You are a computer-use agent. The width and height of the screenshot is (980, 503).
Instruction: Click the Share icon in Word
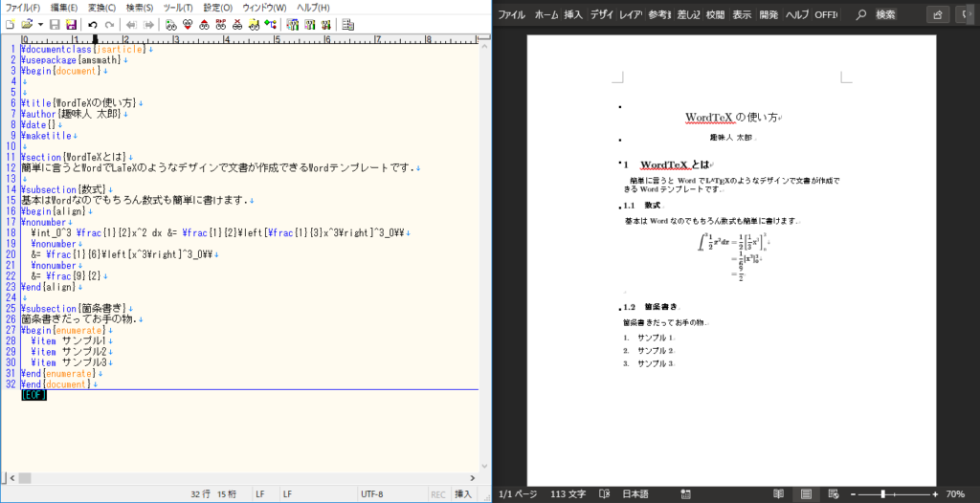pyautogui.click(x=936, y=14)
